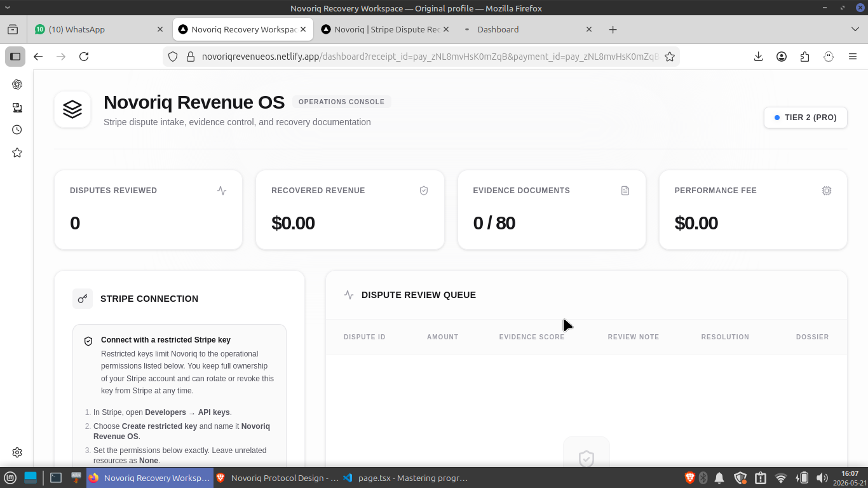Click Disputes Reviewed activity icon

221,191
